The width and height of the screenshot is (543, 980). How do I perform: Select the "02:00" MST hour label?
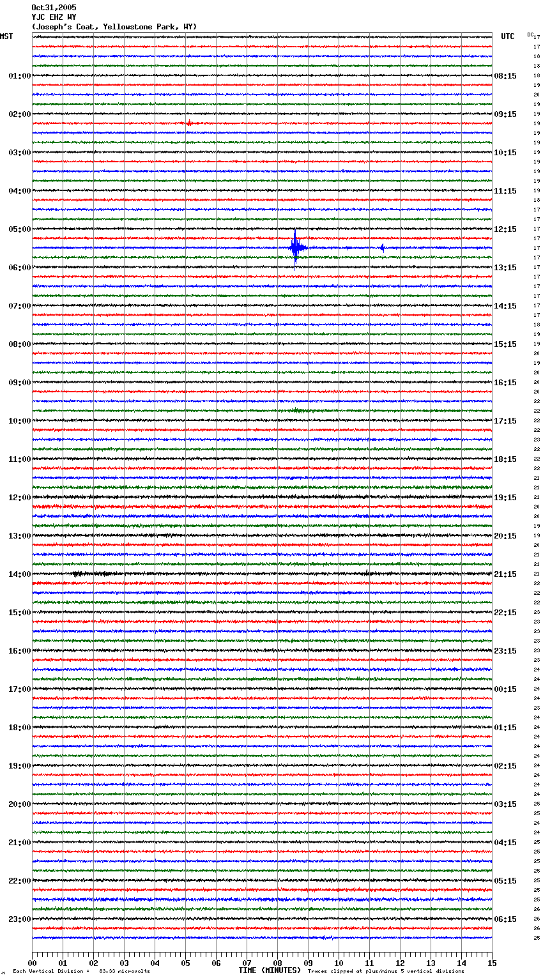coord(20,114)
